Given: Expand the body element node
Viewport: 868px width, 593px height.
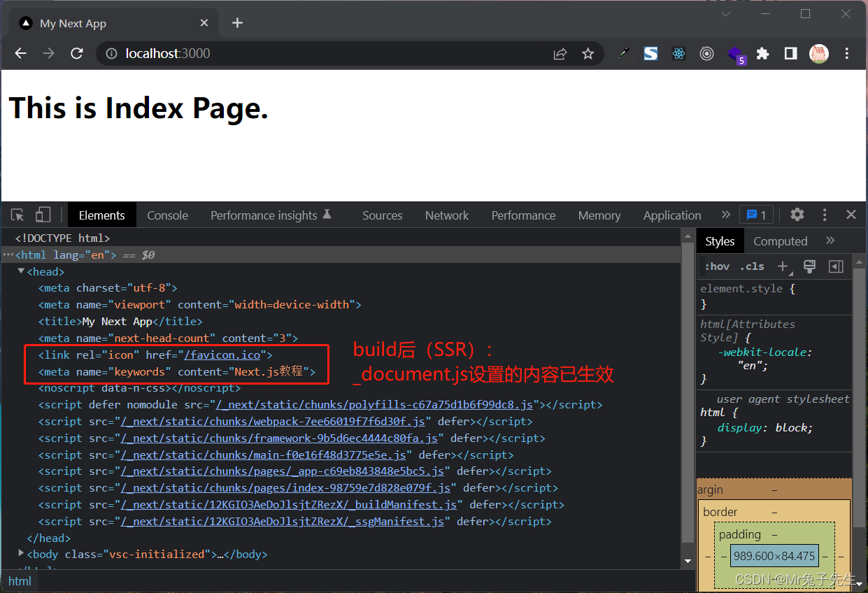Looking at the screenshot, I should coord(21,554).
